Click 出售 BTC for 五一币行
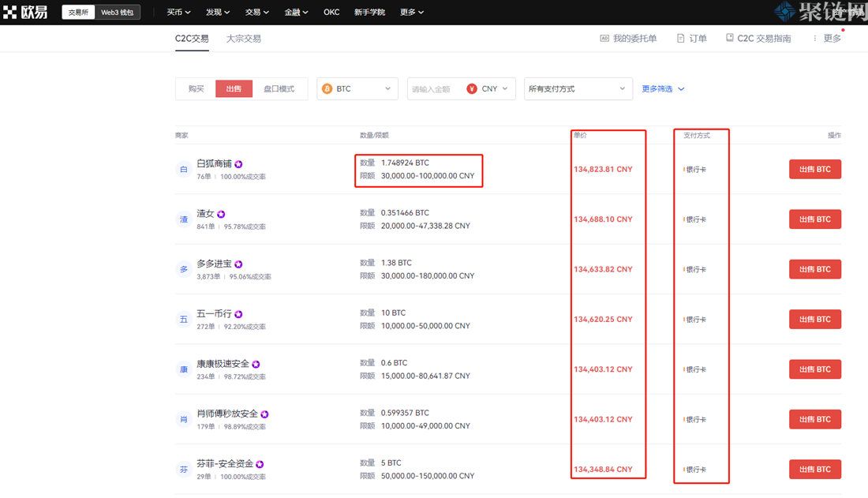The width and height of the screenshot is (868, 498). (x=815, y=319)
